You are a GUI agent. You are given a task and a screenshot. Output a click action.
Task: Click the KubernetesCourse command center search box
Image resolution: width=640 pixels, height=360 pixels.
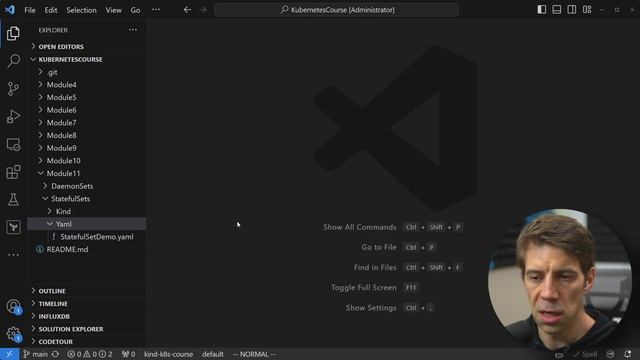337,10
